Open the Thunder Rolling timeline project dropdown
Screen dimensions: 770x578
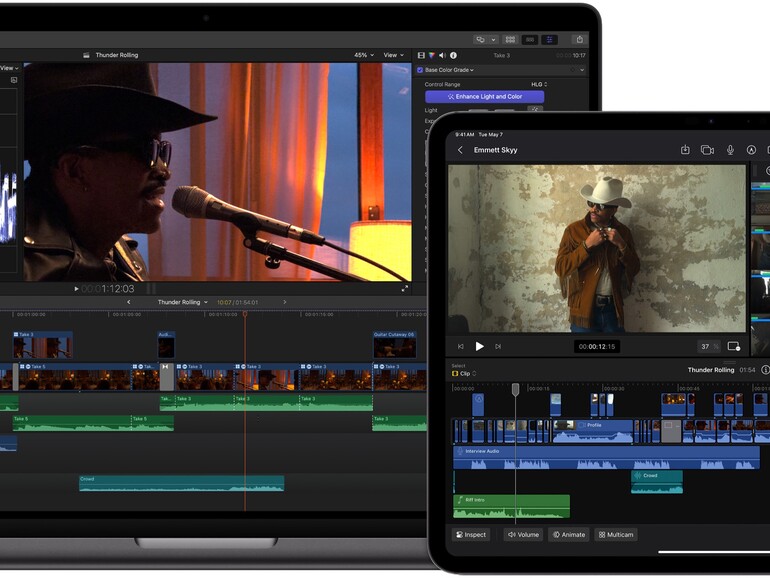pos(182,302)
